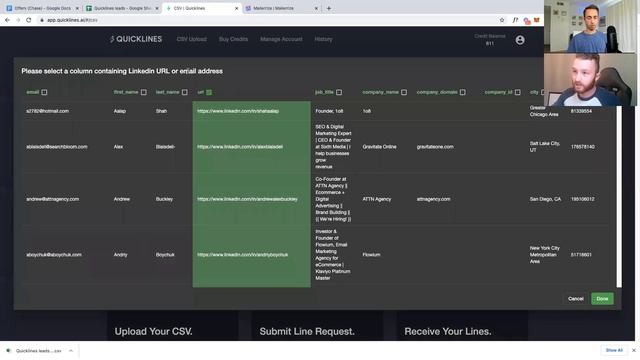This screenshot has height=360, width=640.
Task: Click the ablaisdell@searchbloom.com email cell
Action: (57, 147)
